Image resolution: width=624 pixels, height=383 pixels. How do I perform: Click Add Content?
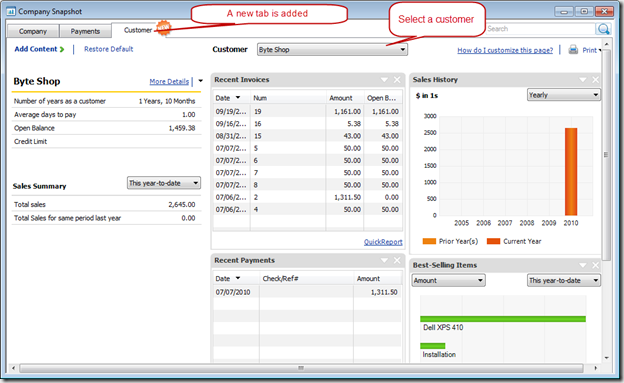point(36,49)
